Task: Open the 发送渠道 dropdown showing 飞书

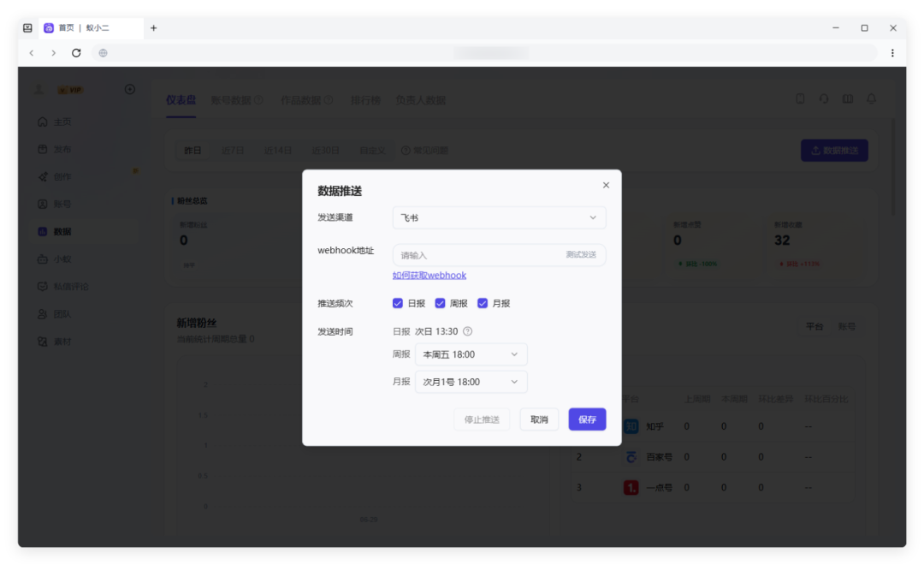Action: pos(499,217)
